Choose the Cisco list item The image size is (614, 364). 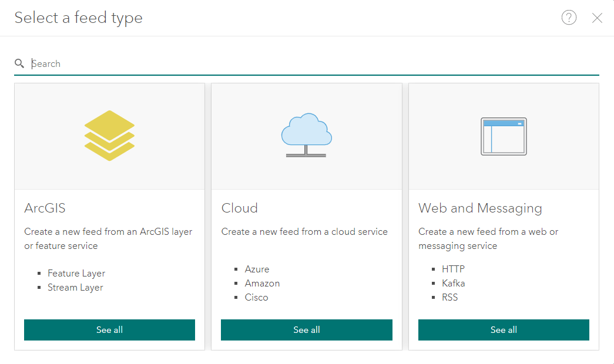click(x=257, y=298)
